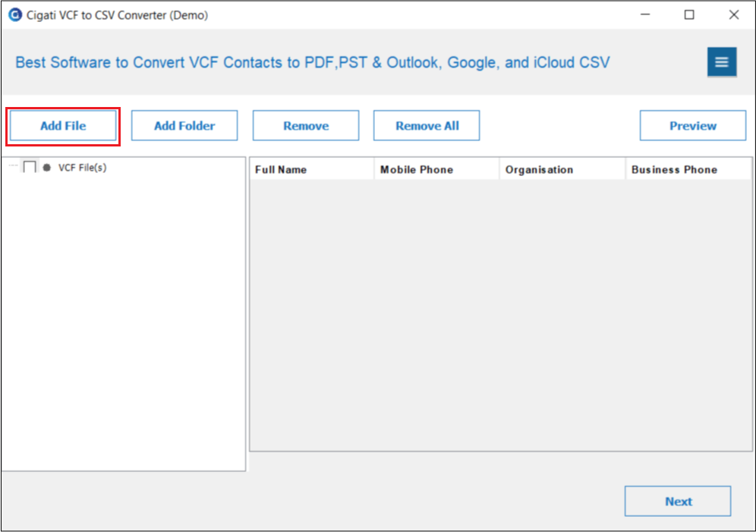Tick the VCF File(s) checkbox

pos(30,167)
